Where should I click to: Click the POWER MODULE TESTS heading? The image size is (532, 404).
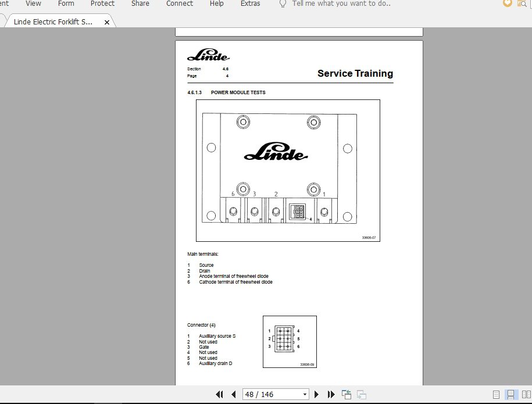(x=238, y=92)
